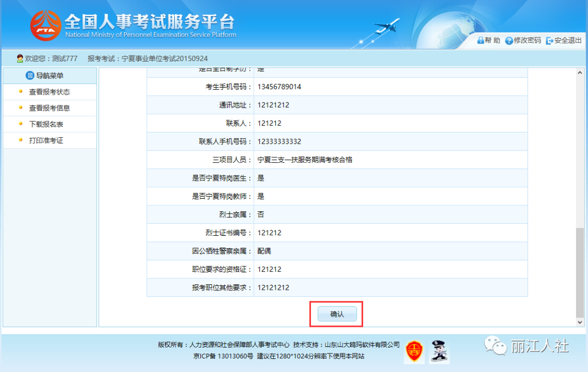Click the airplane graphic in the banner
This screenshot has height=372, width=588.
click(x=386, y=26)
